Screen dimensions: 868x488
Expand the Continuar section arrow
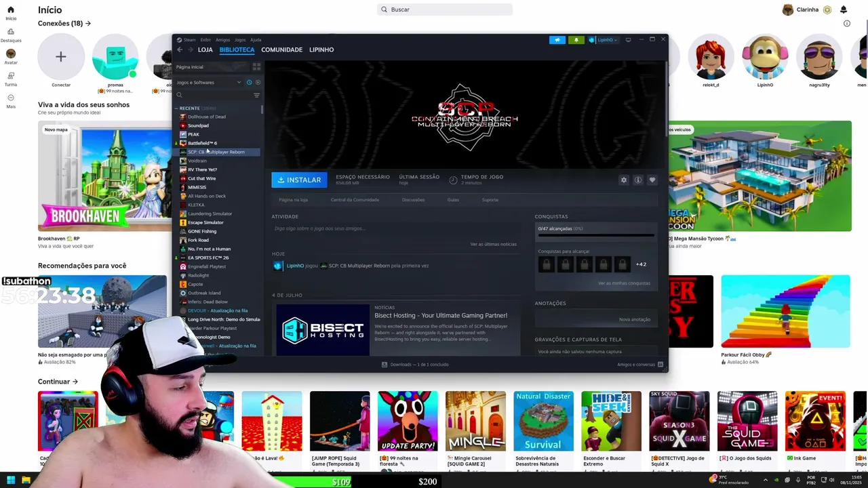point(75,382)
